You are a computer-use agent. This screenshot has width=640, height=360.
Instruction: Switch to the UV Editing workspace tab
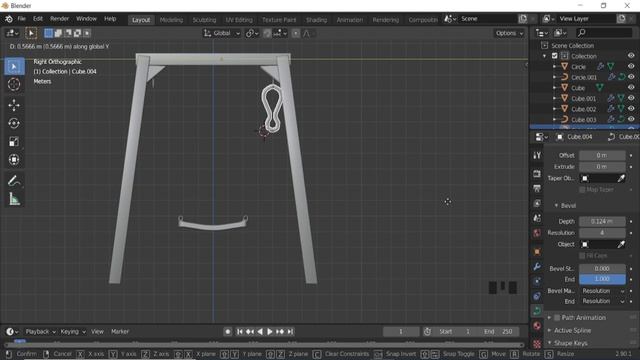tap(239, 20)
